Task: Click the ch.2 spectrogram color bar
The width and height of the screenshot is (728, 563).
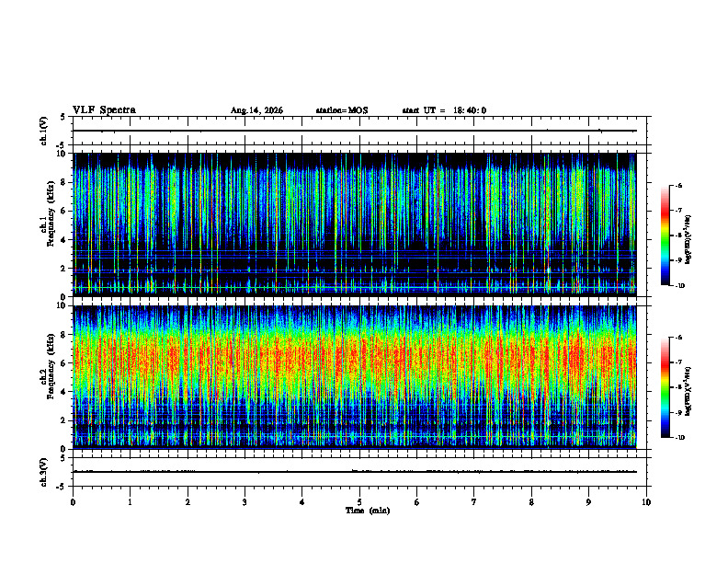Action: pos(665,387)
